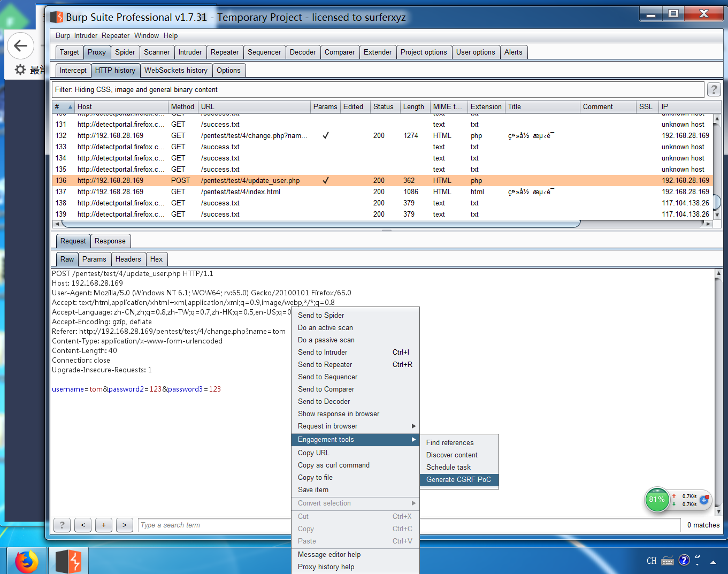Screen dimensions: 728x574
Task: Open the Extender tab
Action: [x=378, y=52]
